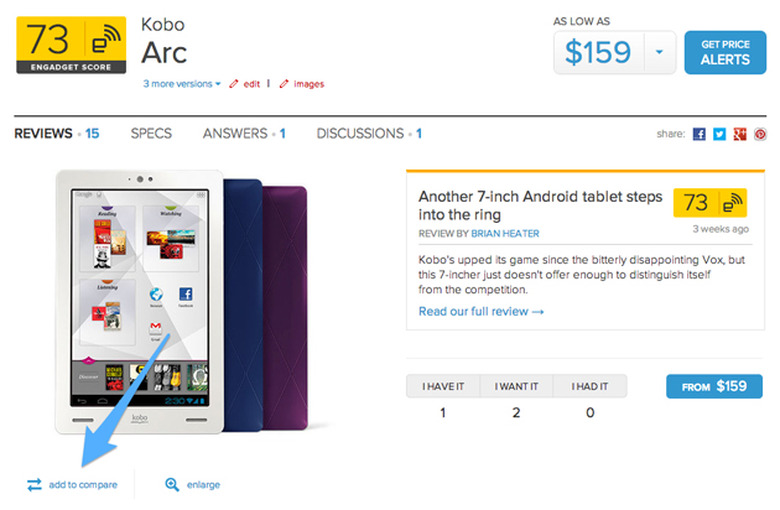Toggle the I HAVE IT button
Image resolution: width=780 pixels, height=510 pixels.
[x=443, y=387]
